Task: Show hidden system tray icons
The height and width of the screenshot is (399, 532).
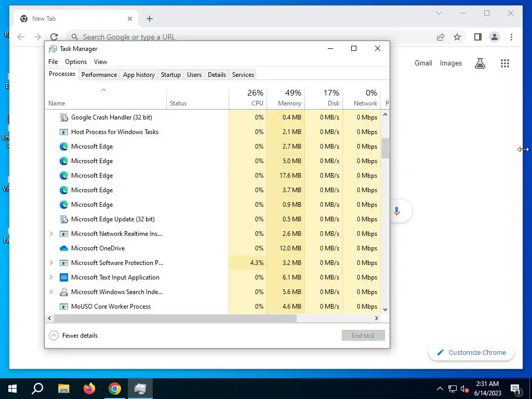Action: [x=440, y=389]
